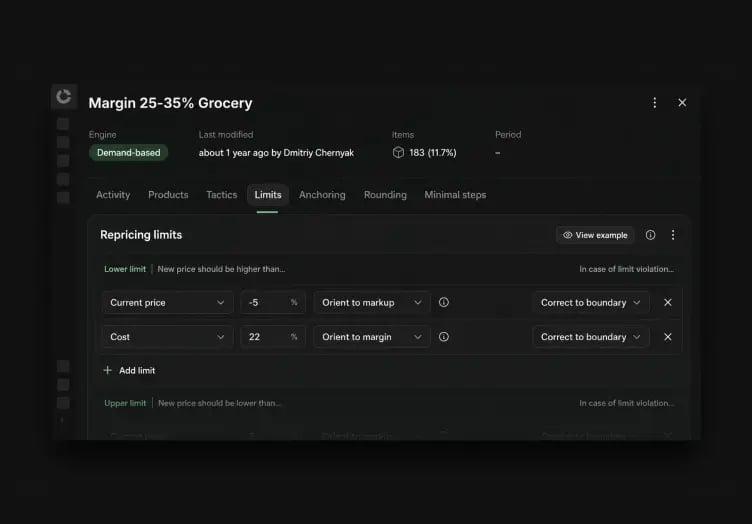This screenshot has width=752, height=524.
Task: Show info for Orient to markup
Action: [x=444, y=303]
